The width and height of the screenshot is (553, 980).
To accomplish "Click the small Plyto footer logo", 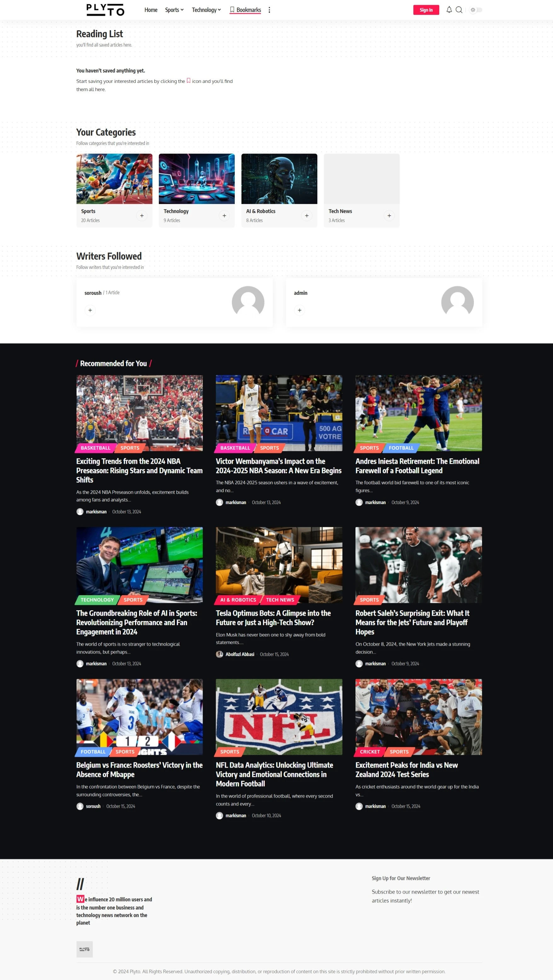I will (x=84, y=949).
